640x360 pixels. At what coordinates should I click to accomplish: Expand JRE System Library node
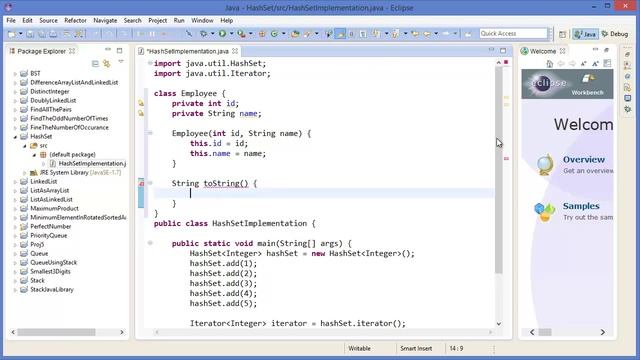click(x=24, y=173)
